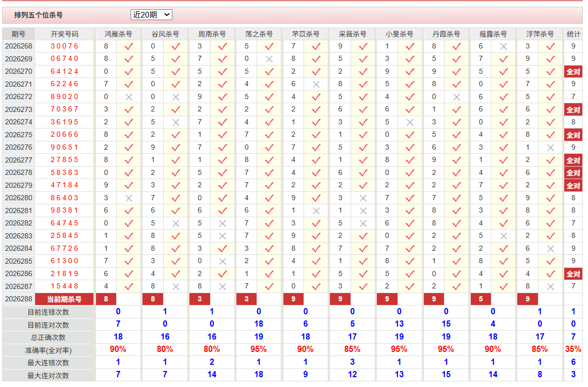This screenshot has height=387, width=588.
Task: Click the gray X for 2026268 under 薤露杀号
Action: [x=504, y=46]
